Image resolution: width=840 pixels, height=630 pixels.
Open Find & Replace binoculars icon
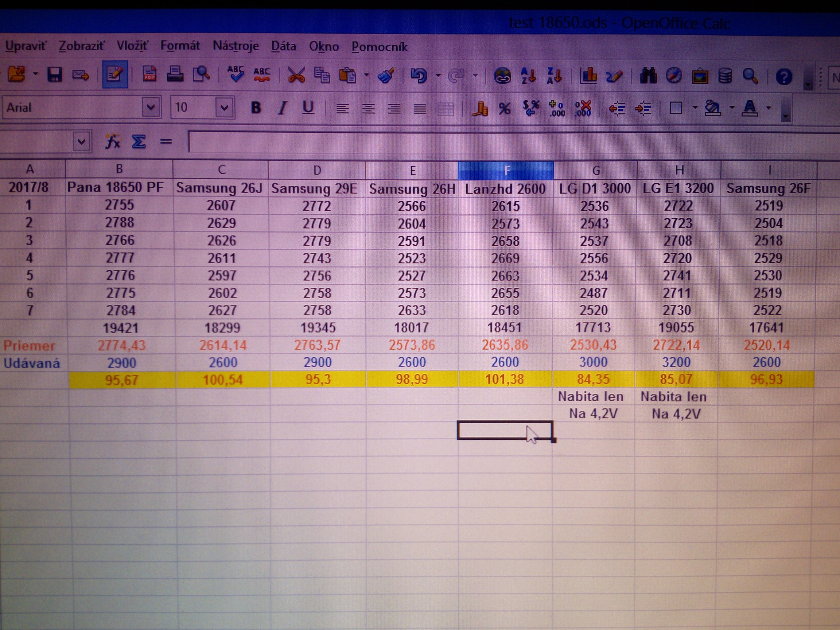(648, 76)
